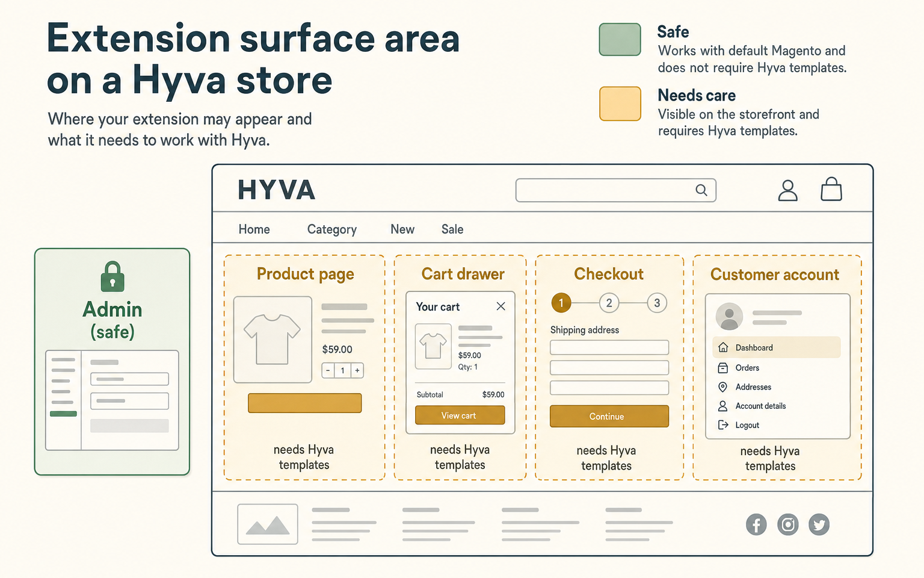Click the Orders box icon
The height and width of the screenshot is (578, 924).
723,368
